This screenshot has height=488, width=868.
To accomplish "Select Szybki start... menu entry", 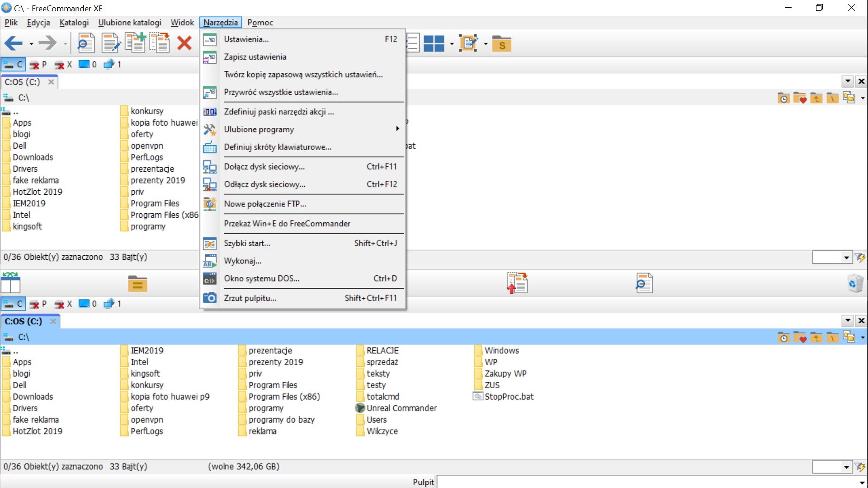I will click(x=302, y=244).
